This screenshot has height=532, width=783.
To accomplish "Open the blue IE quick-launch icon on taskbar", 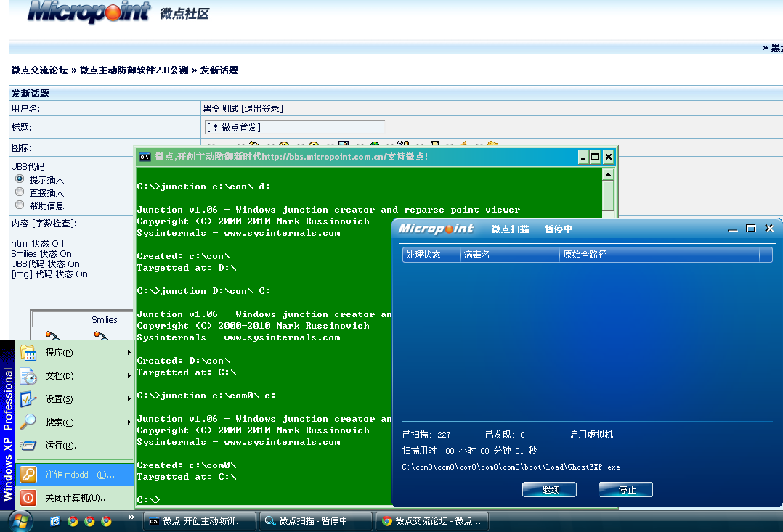I will 55,521.
